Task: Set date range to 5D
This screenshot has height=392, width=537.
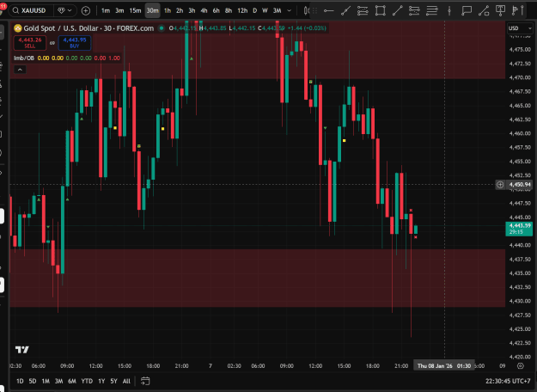Action: click(x=32, y=381)
